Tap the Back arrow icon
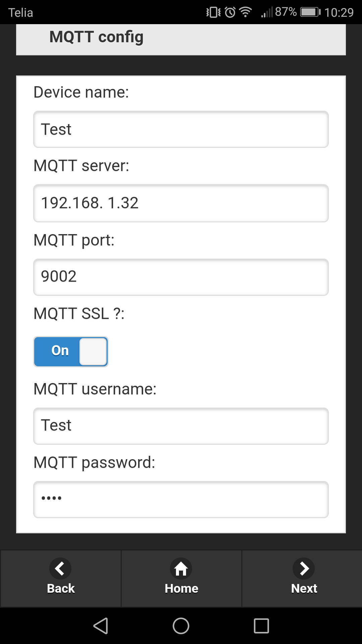 [60, 569]
